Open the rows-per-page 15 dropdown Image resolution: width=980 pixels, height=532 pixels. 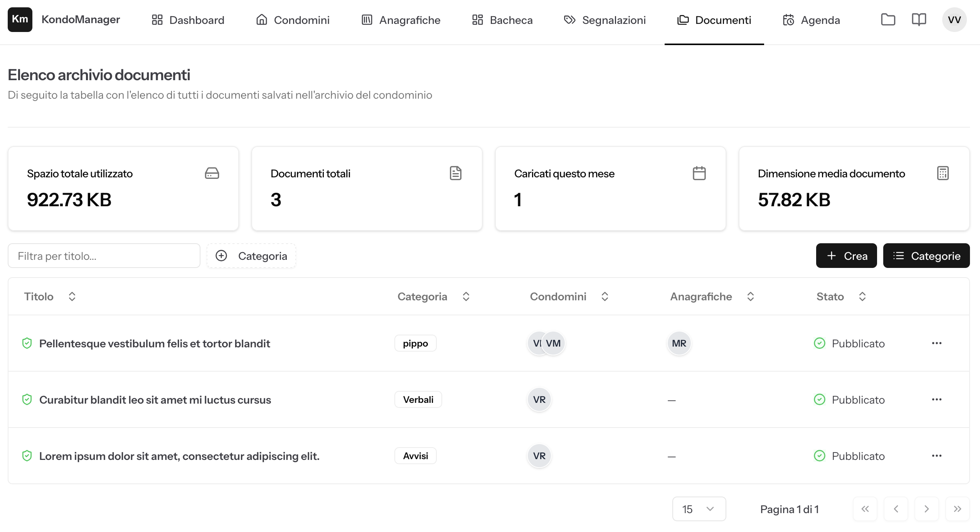[x=699, y=509]
